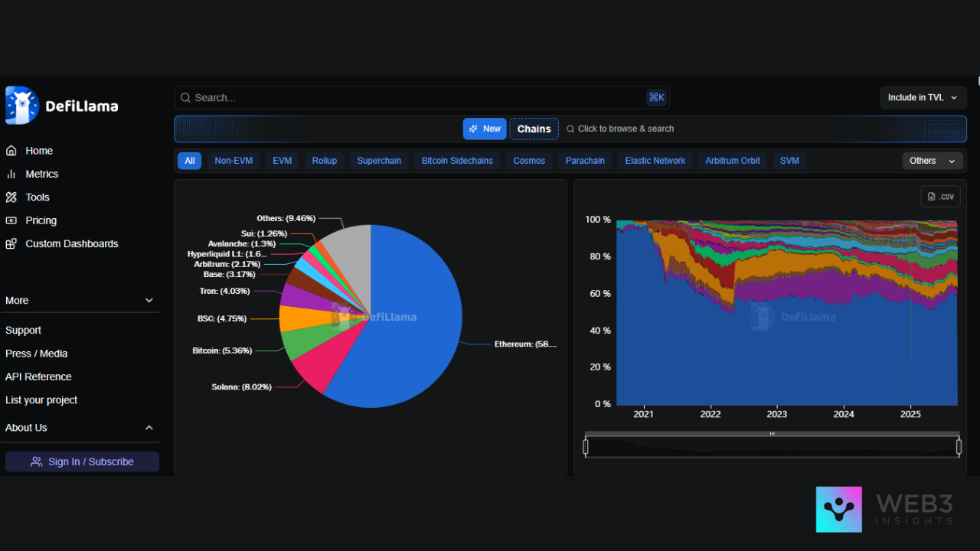Select the Chains tab
This screenshot has height=551, width=980.
tap(534, 129)
